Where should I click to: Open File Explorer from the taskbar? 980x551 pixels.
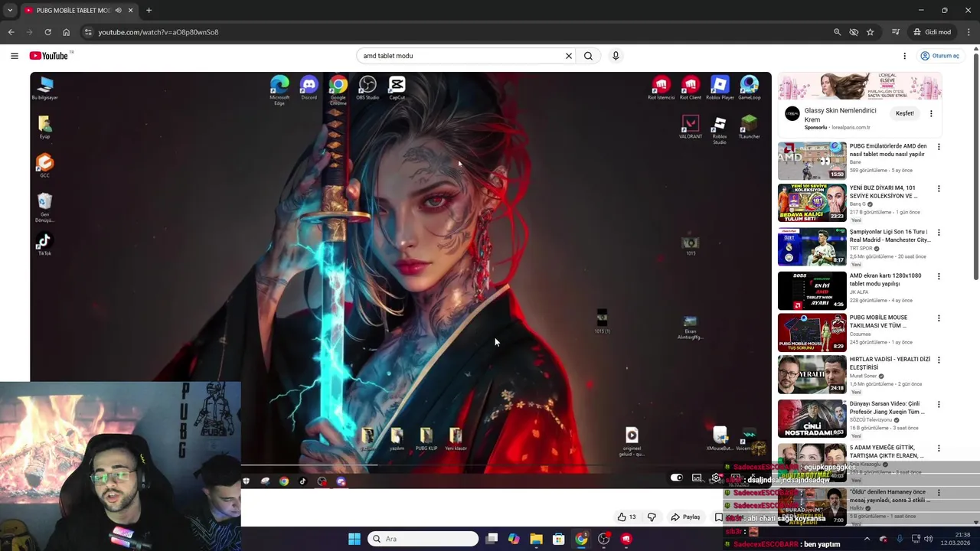tap(537, 539)
